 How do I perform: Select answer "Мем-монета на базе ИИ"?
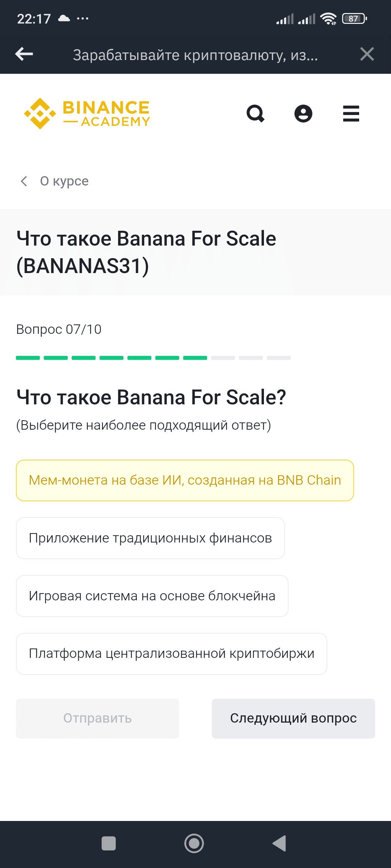(x=185, y=480)
